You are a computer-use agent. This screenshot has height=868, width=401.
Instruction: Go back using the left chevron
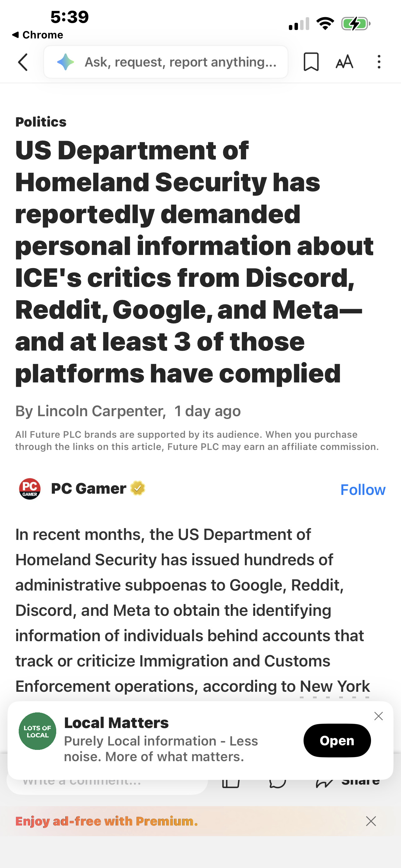point(23,62)
